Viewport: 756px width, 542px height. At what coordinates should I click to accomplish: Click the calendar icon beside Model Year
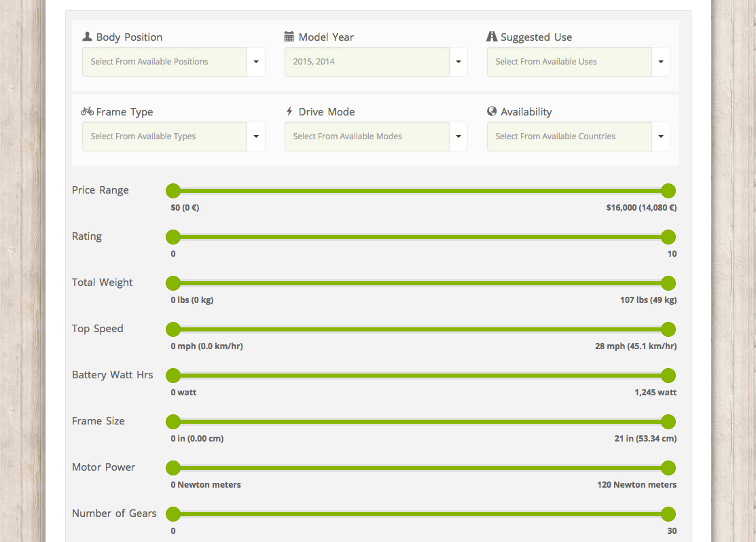click(x=289, y=37)
